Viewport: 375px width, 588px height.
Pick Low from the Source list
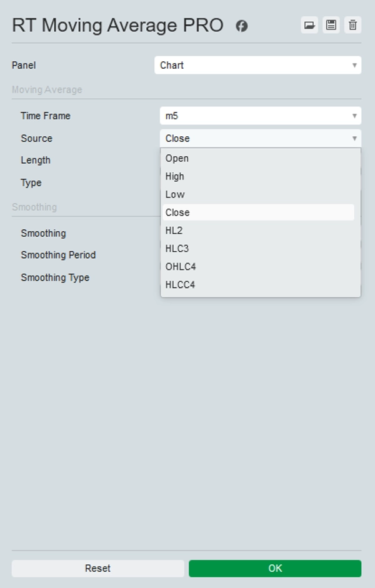click(175, 194)
